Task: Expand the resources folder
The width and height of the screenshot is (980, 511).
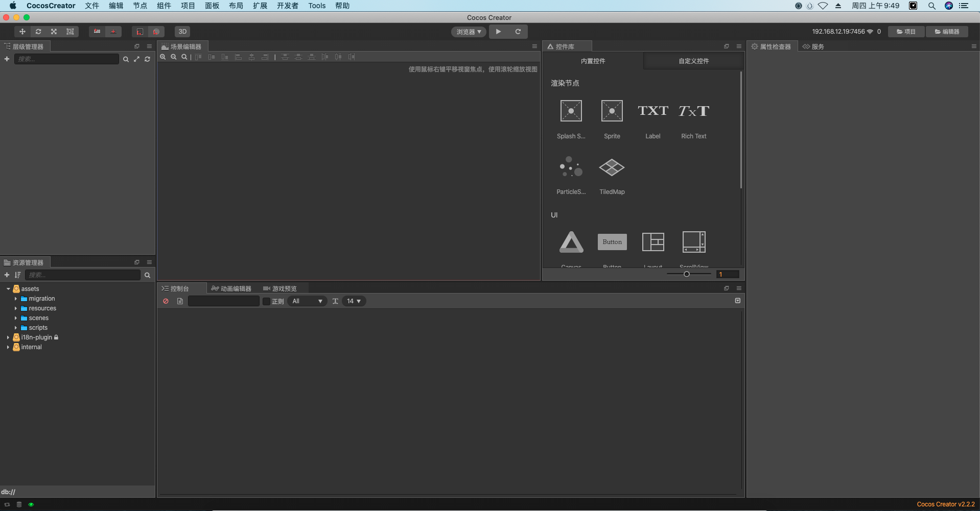Action: tap(16, 308)
